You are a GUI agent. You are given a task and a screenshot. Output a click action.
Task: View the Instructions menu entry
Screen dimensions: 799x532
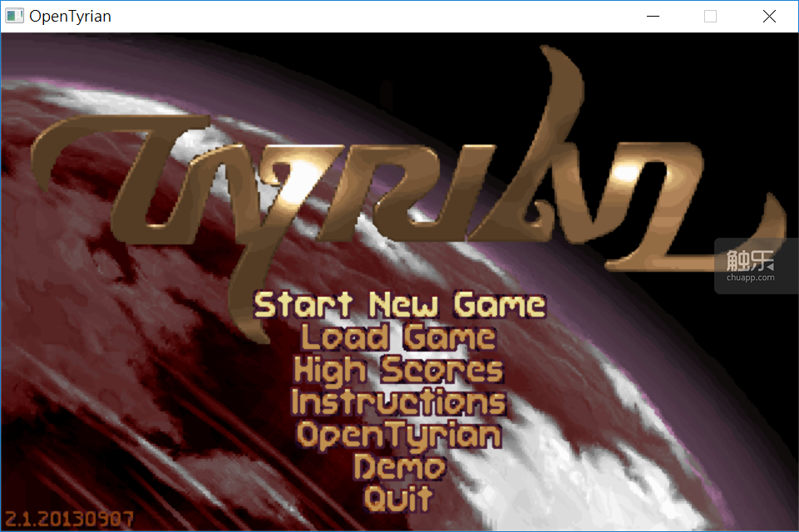[398, 402]
